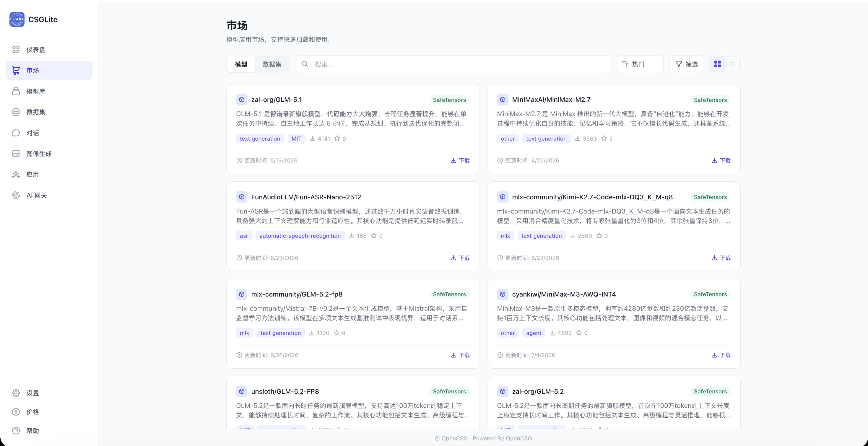Click the agent tag

(534, 333)
